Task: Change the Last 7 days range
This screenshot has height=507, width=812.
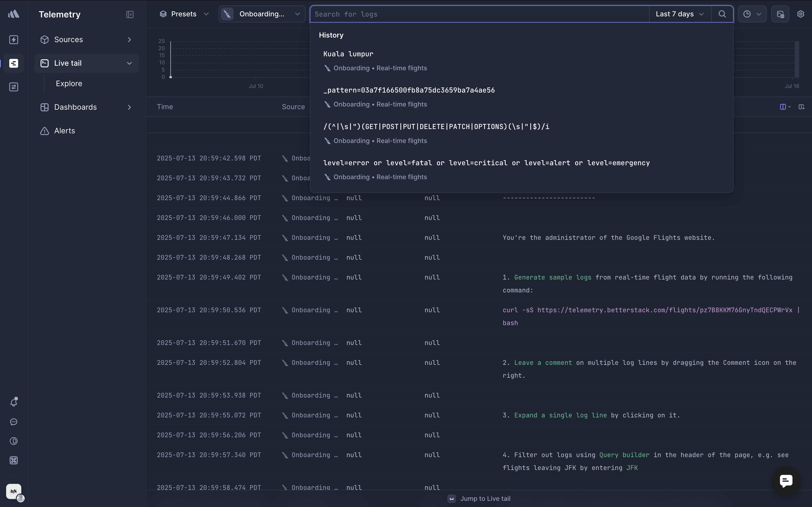Action: [x=680, y=14]
